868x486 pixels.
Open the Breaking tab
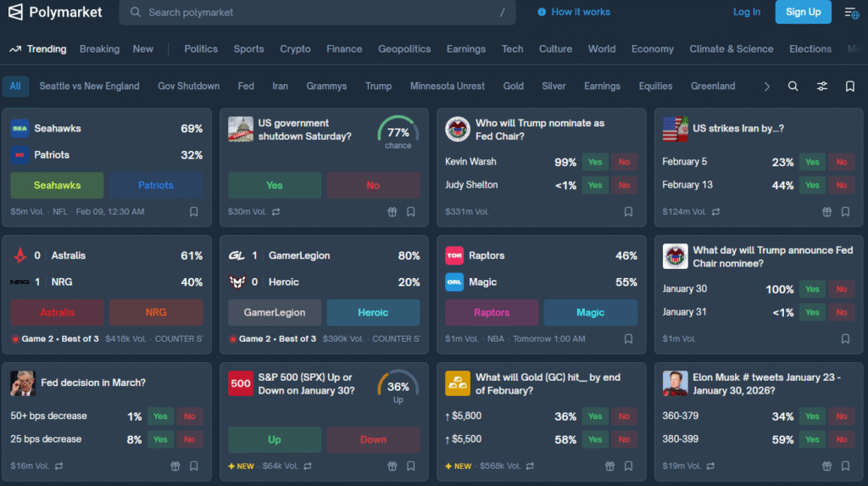[x=100, y=49]
